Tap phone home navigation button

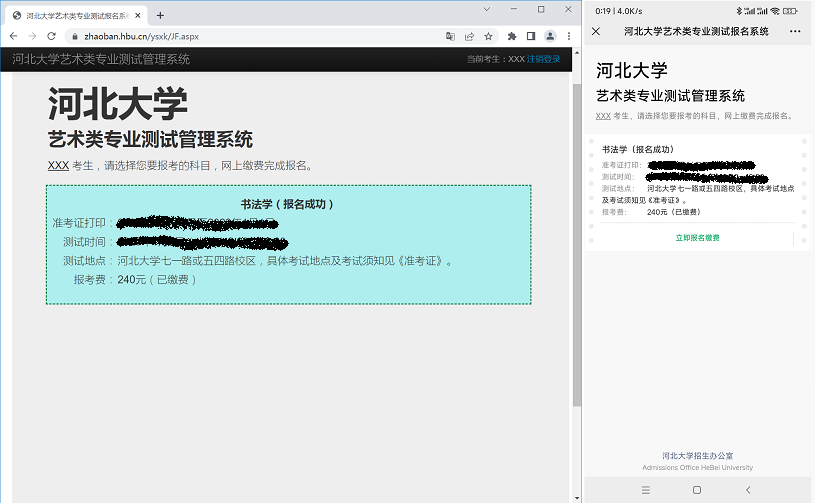(x=697, y=490)
